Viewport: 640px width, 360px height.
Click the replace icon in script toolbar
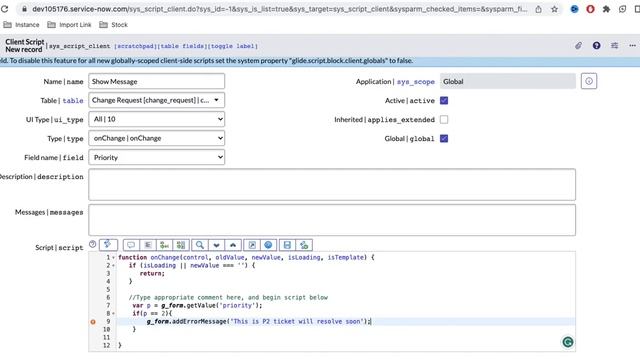point(164,245)
